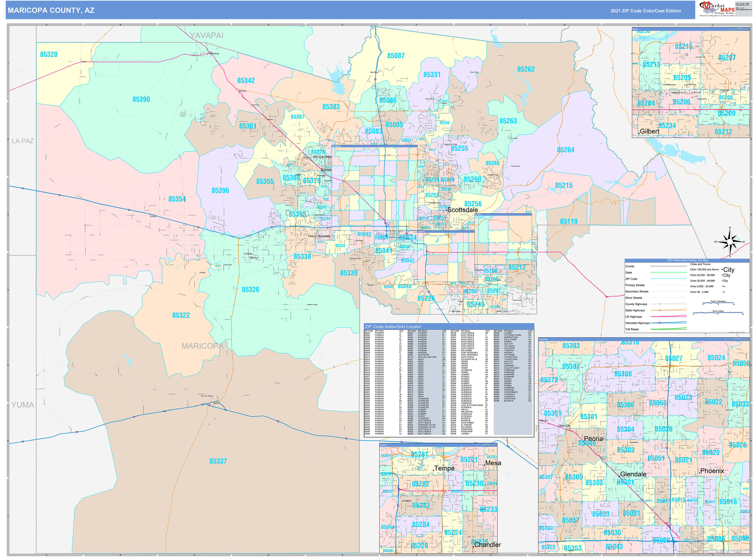Click ZIP code 85087 label
756x557 pixels.
point(395,56)
